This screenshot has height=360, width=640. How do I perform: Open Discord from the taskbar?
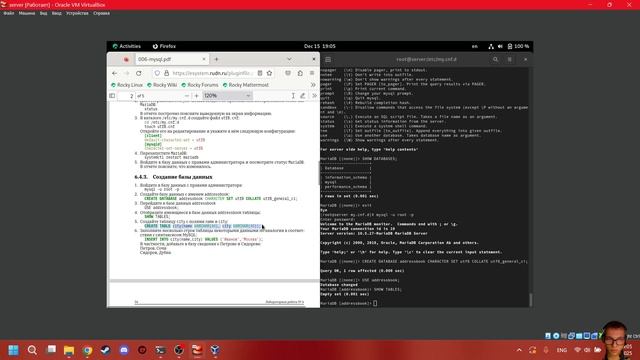(x=124, y=350)
